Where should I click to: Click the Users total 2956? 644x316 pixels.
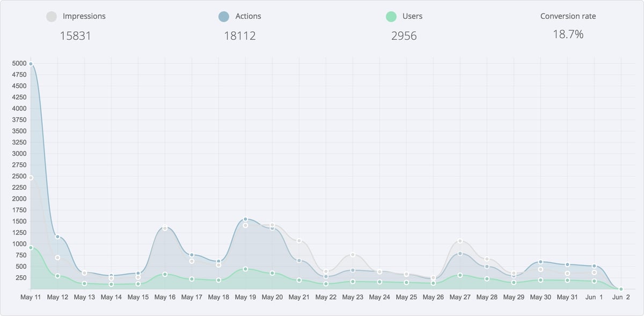point(404,36)
